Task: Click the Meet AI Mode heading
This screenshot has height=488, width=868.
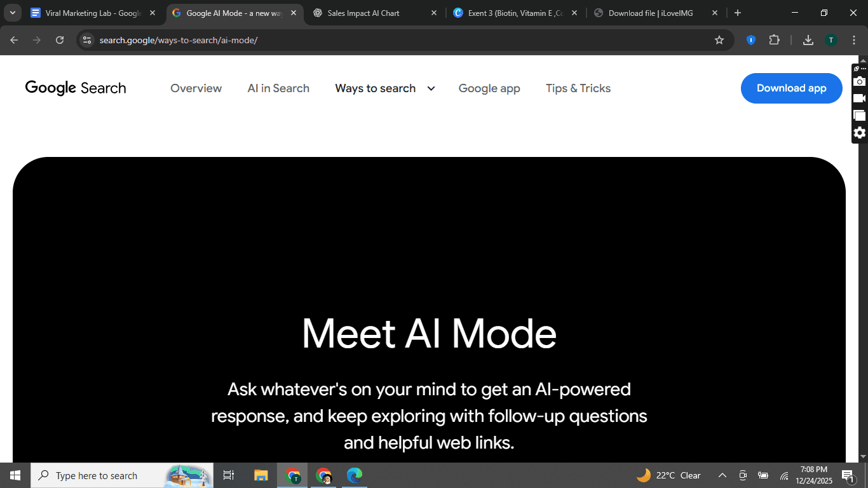Action: [429, 333]
